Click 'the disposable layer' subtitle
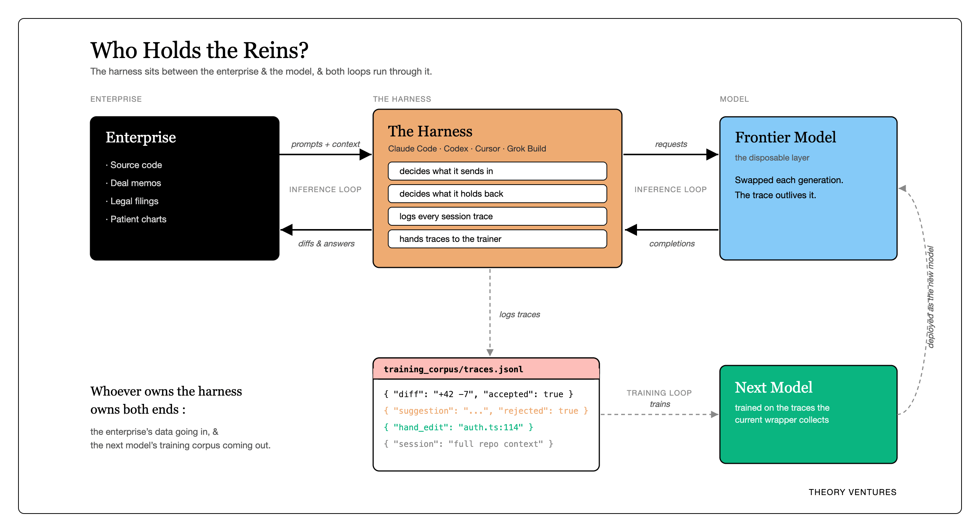Image resolution: width=980 pixels, height=532 pixels. coord(772,158)
